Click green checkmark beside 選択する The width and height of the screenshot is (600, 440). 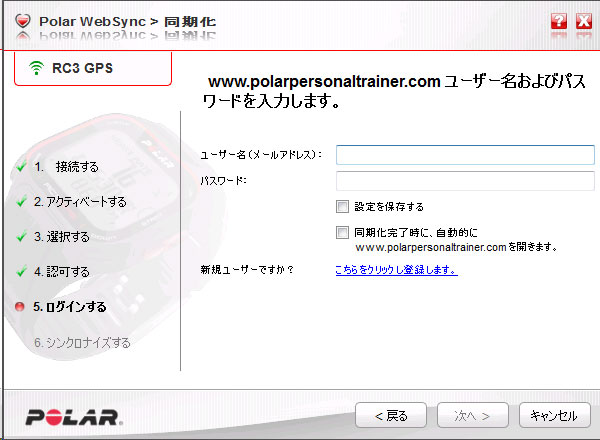pyautogui.click(x=21, y=236)
